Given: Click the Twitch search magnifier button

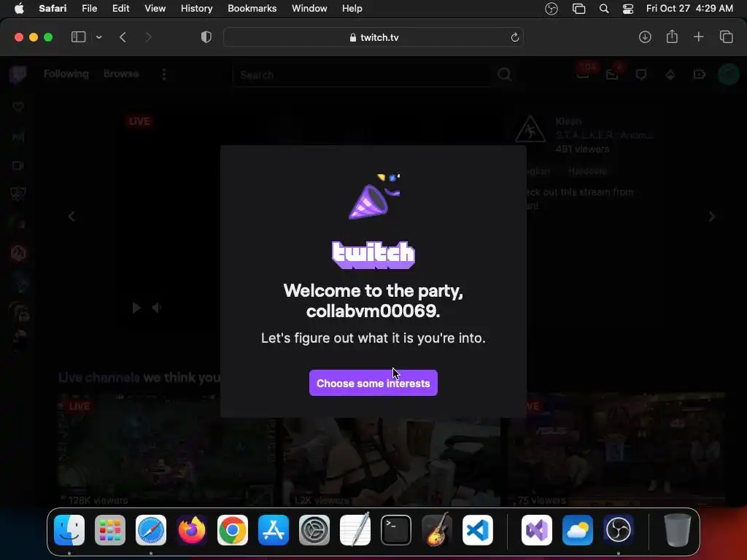Looking at the screenshot, I should [505, 75].
